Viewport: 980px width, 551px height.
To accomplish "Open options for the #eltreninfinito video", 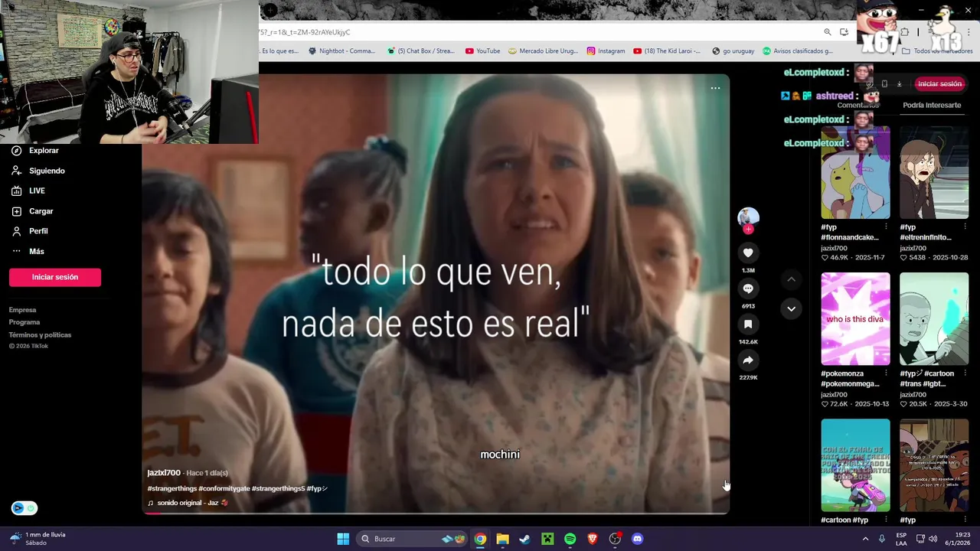I will coord(965,227).
